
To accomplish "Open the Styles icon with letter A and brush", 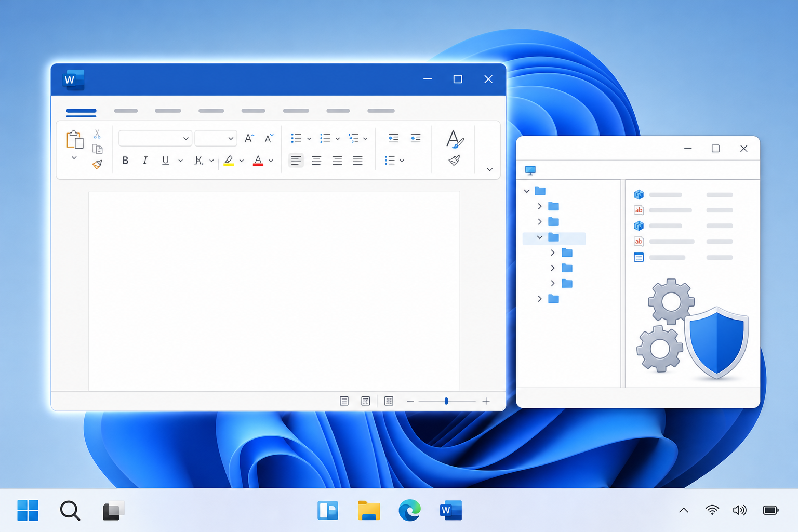I will coord(455,139).
